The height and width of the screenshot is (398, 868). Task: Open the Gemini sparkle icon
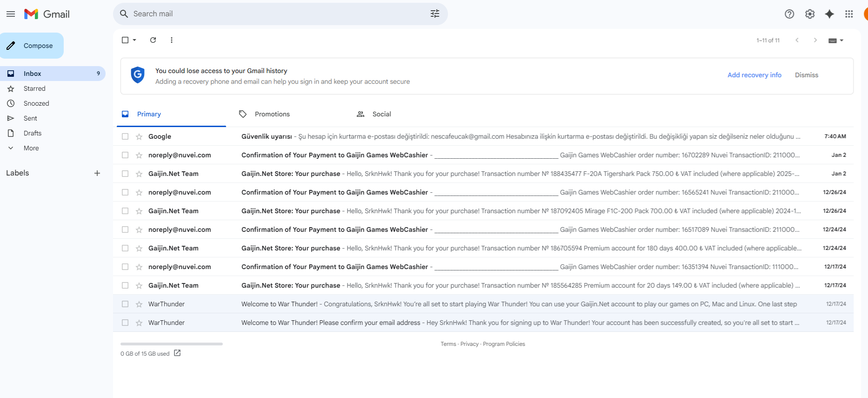click(x=829, y=14)
